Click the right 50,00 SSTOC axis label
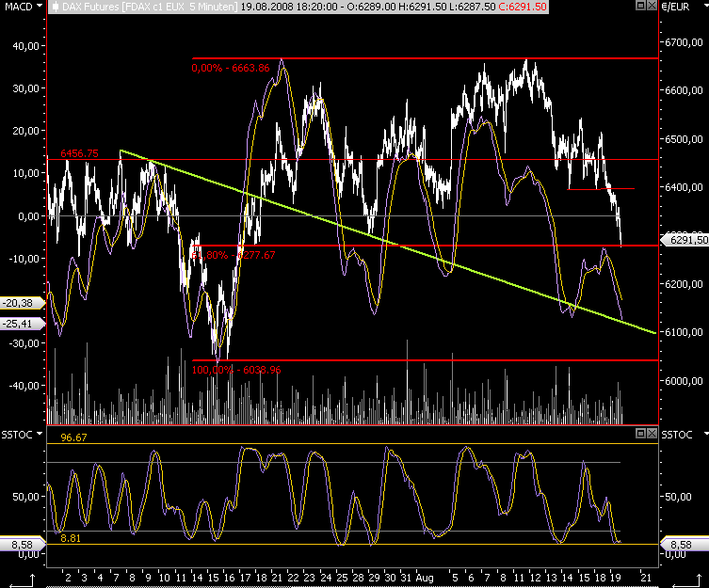The image size is (709, 588). tap(678, 497)
